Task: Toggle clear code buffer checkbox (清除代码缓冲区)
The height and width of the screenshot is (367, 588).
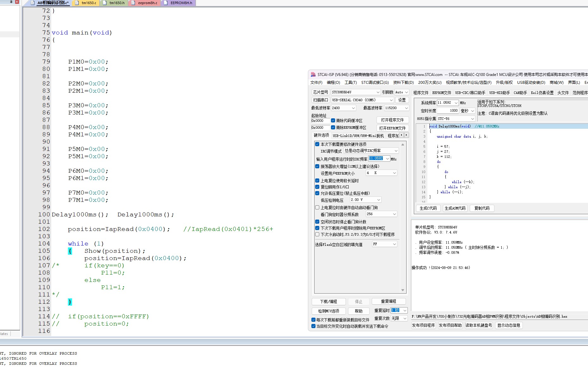Action: pyautogui.click(x=333, y=121)
